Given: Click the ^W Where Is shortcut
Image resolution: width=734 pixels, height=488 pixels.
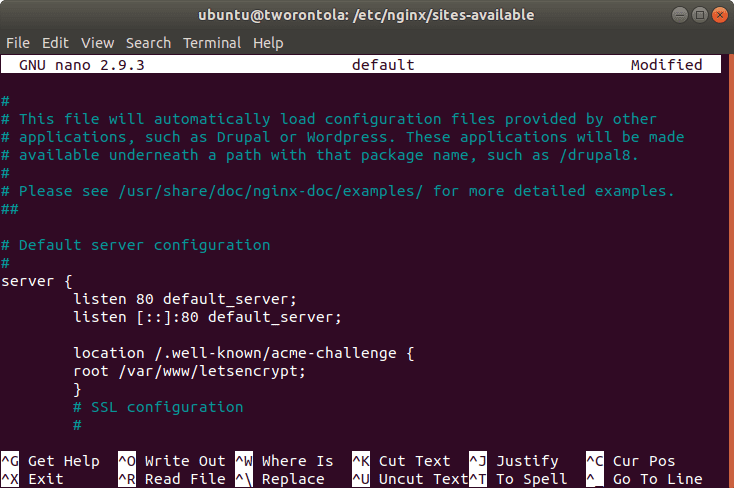Looking at the screenshot, I should click(284, 461).
